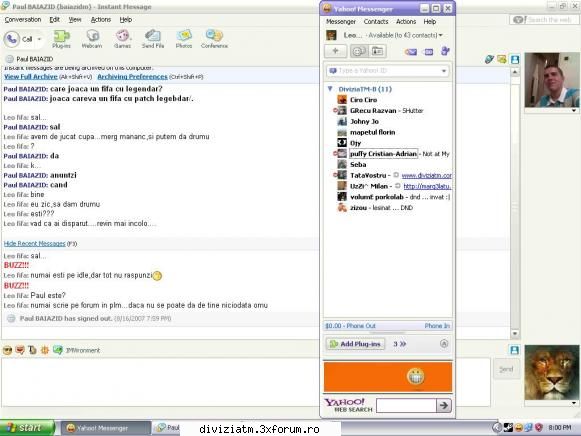
Task: Select contact mapetul florin
Action: click(x=372, y=132)
